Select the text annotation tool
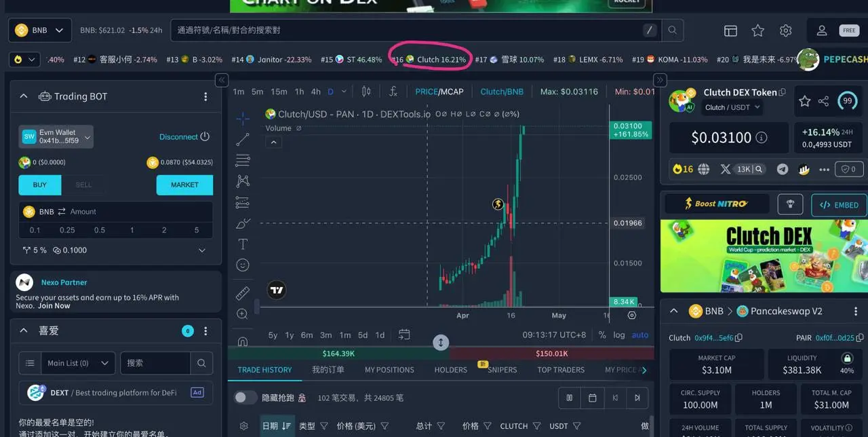The height and width of the screenshot is (437, 868). click(243, 244)
